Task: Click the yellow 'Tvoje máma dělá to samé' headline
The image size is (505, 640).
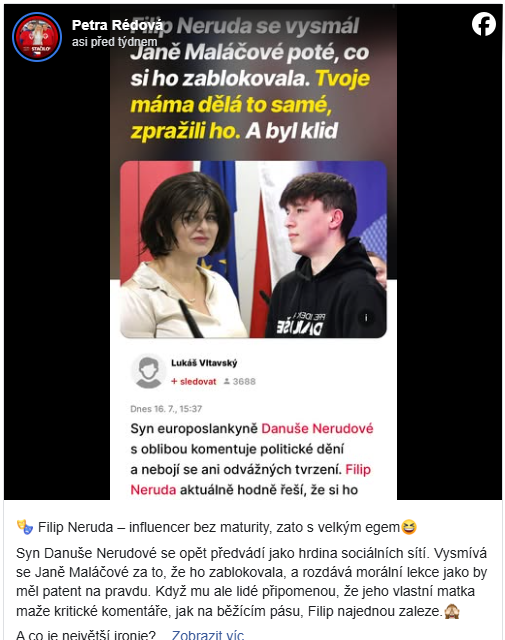Action: (250, 104)
